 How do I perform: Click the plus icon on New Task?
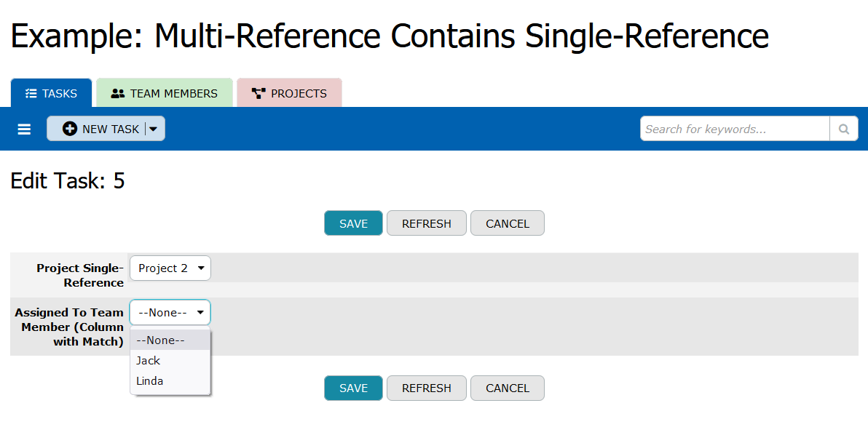click(x=70, y=129)
